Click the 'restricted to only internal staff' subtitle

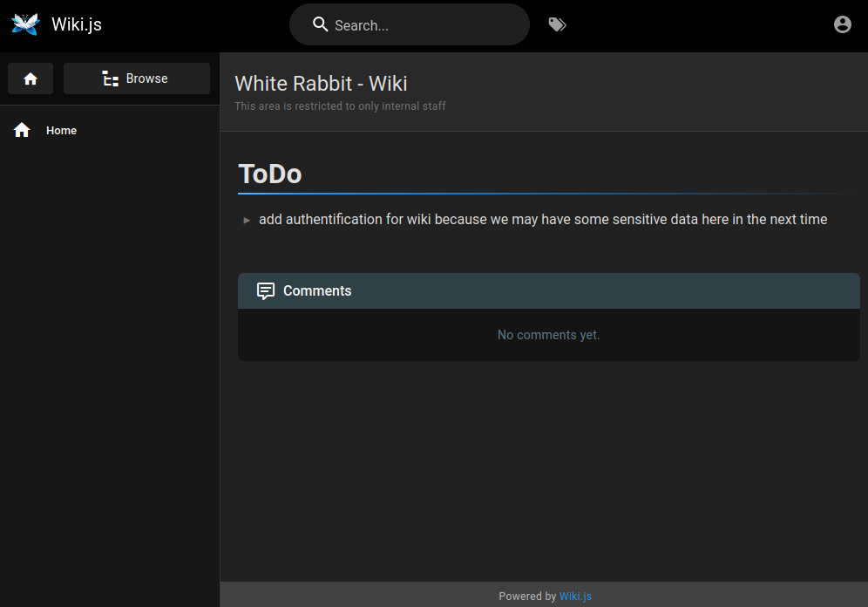coord(340,106)
